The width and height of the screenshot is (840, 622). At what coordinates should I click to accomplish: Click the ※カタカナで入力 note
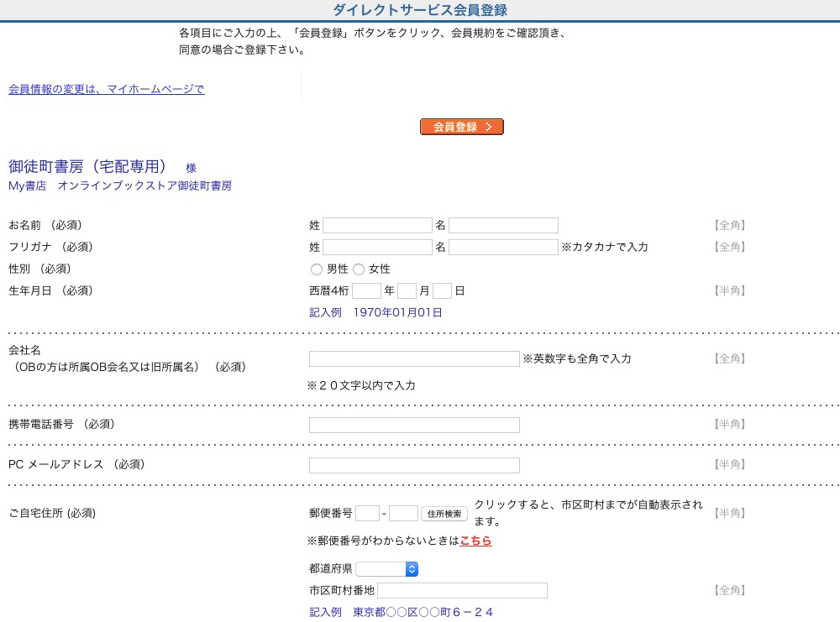coord(604,248)
